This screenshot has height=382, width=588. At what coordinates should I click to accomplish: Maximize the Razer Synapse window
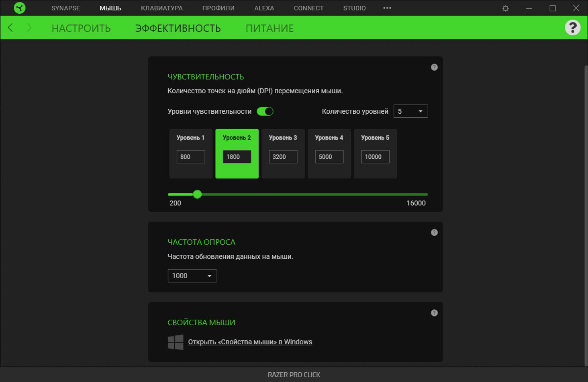[x=553, y=8]
